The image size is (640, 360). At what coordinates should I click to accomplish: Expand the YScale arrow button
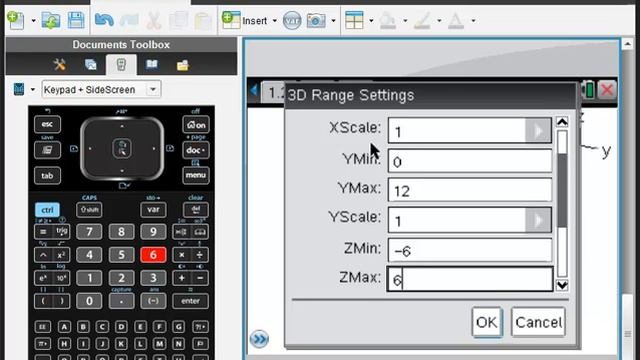[538, 220]
